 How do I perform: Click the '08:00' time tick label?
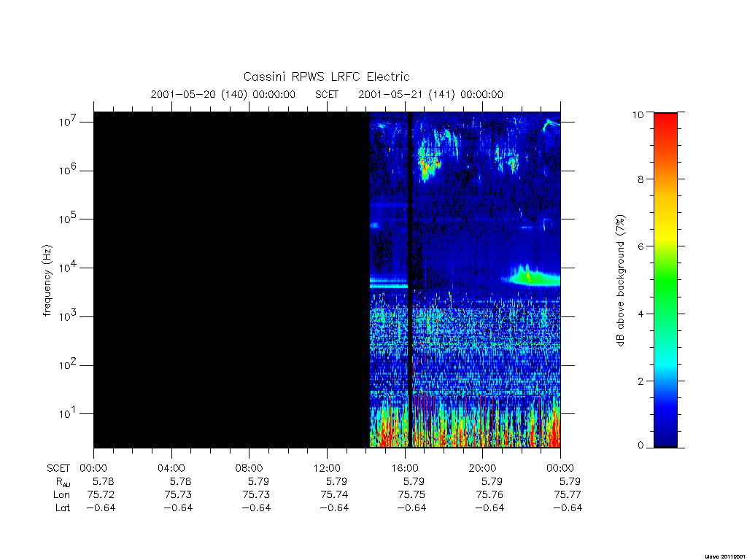pos(249,468)
